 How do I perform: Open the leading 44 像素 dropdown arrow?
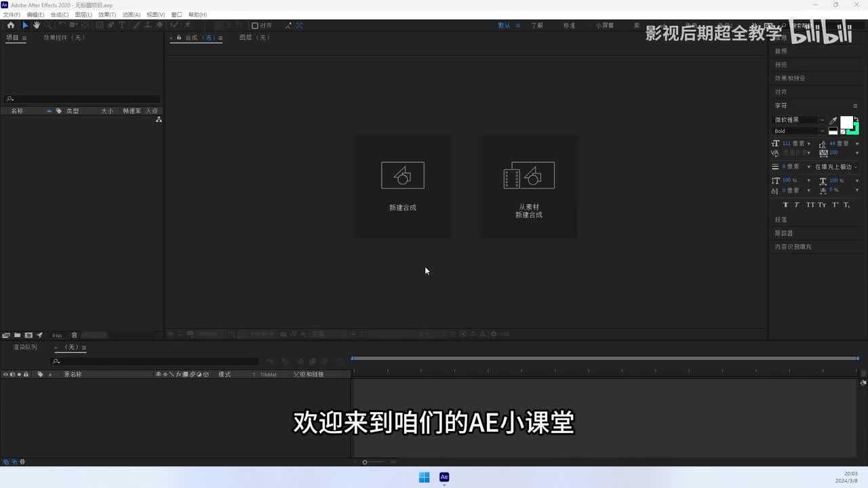coord(856,144)
